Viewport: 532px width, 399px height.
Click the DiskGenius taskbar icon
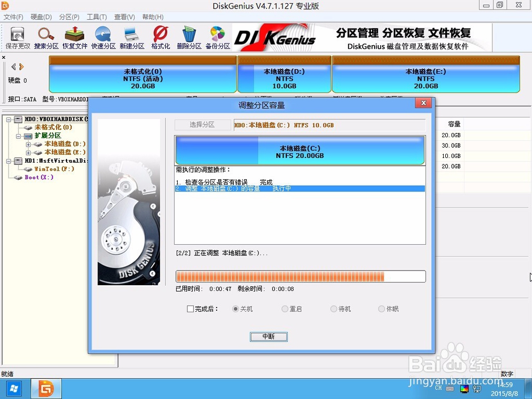coord(46,389)
